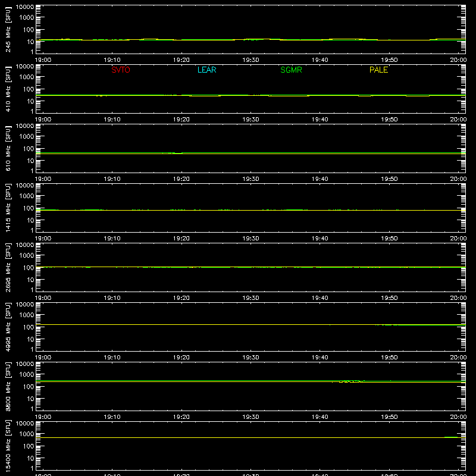Click the 19:00 tick under the 1415 MHz plot
The image size is (476, 476).
pyautogui.click(x=43, y=239)
